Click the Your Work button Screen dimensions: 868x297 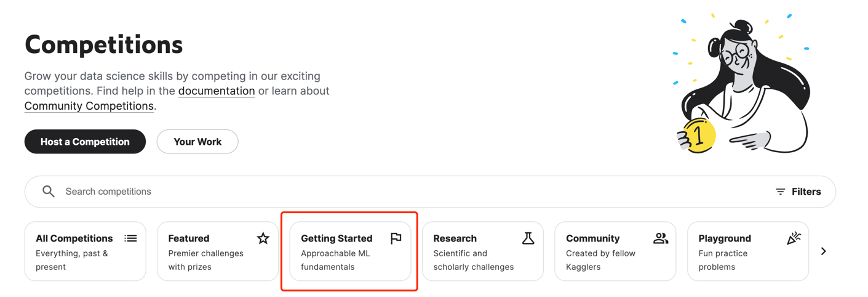pyautogui.click(x=197, y=142)
